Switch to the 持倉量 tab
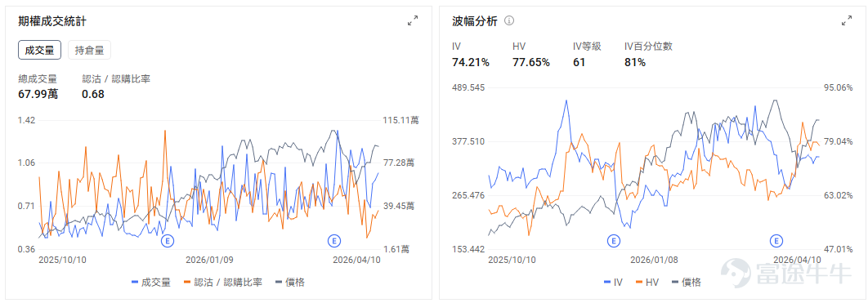Viewport: 868px width, 303px height. click(89, 51)
